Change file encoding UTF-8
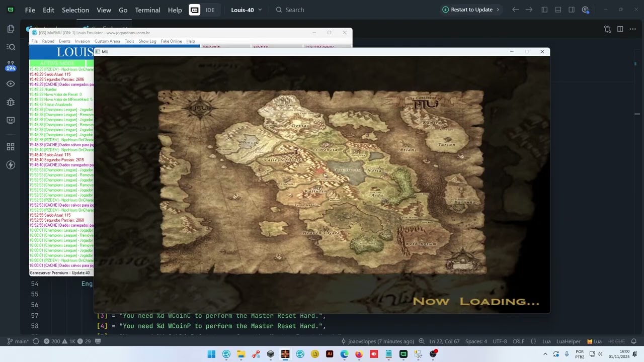Screen dimensions: 644x362 pyautogui.click(x=500, y=341)
